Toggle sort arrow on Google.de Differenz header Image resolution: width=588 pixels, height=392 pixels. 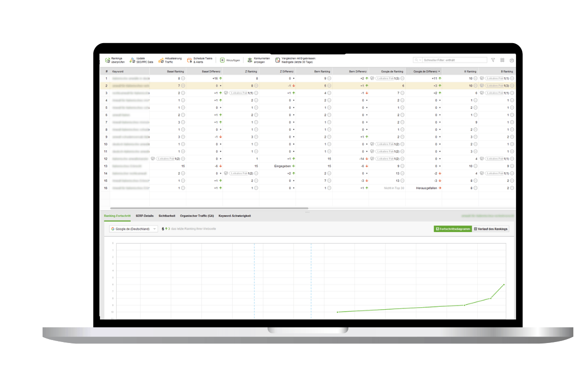point(440,72)
